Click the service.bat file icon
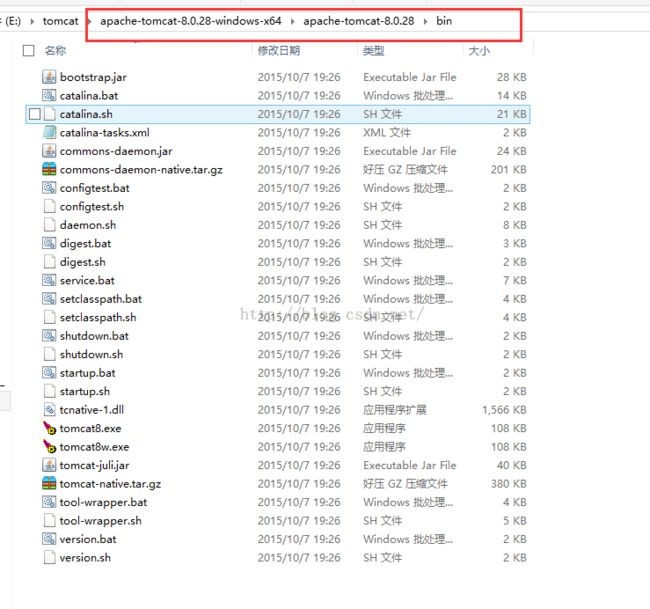The height and width of the screenshot is (609, 650). click(x=49, y=280)
